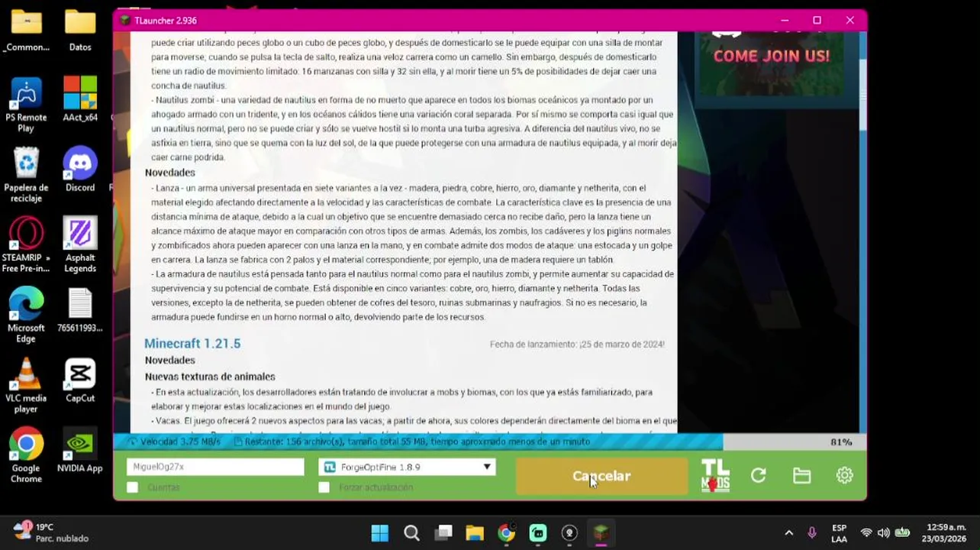Open ForgeOptiFine 1.8.9 version dropdown
Image resolution: width=980 pixels, height=550 pixels.
407,467
